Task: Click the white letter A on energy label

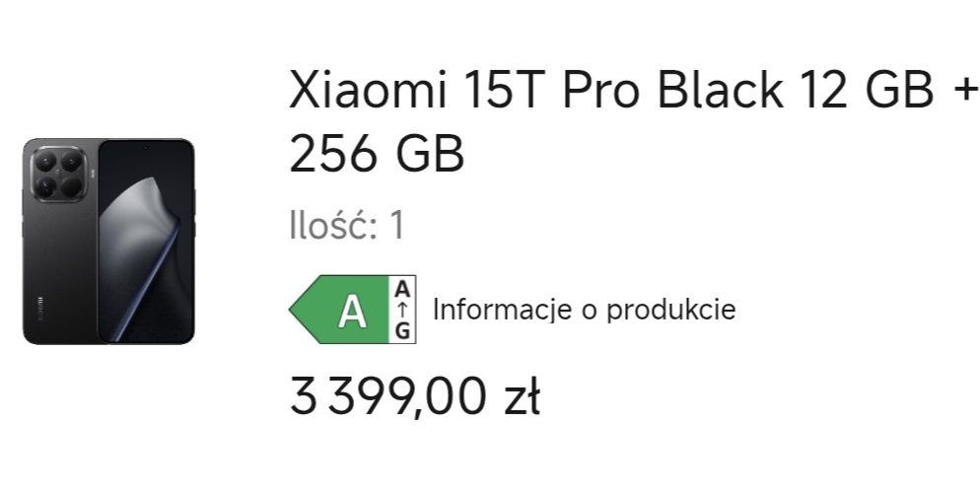Action: coord(352,312)
